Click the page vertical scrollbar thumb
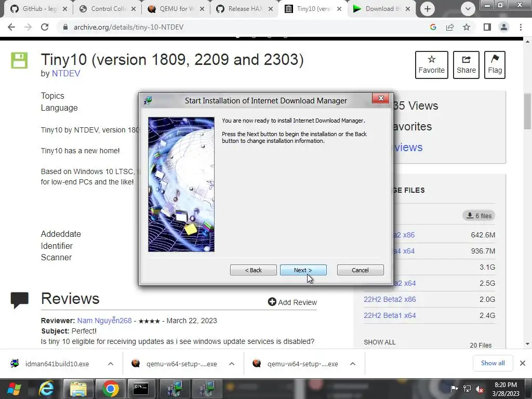The image size is (532, 399). 528,111
